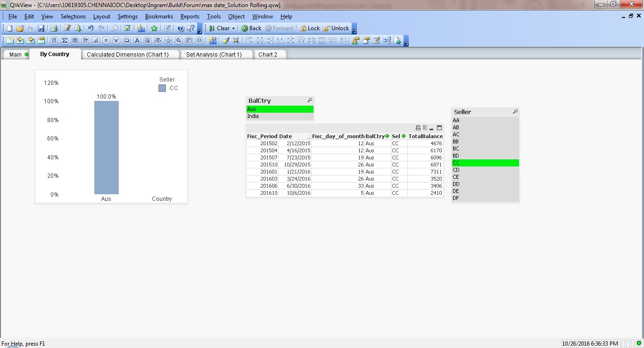Click the Add Bookmark star icon

[154, 28]
